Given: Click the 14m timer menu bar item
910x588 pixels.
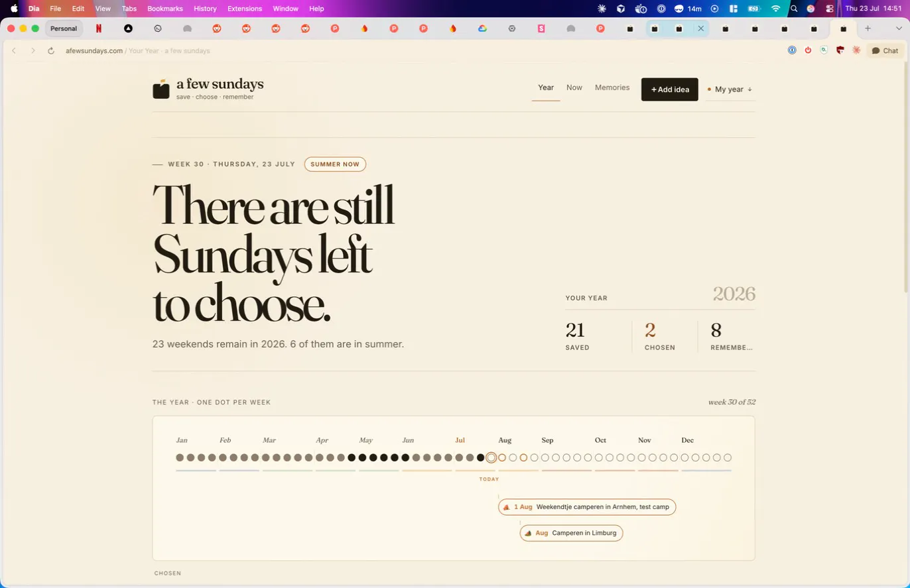Looking at the screenshot, I should point(688,9).
